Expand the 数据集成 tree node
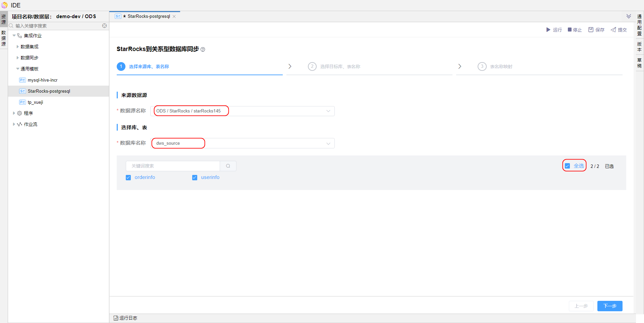Screen dimensions: 644x323 [18, 47]
